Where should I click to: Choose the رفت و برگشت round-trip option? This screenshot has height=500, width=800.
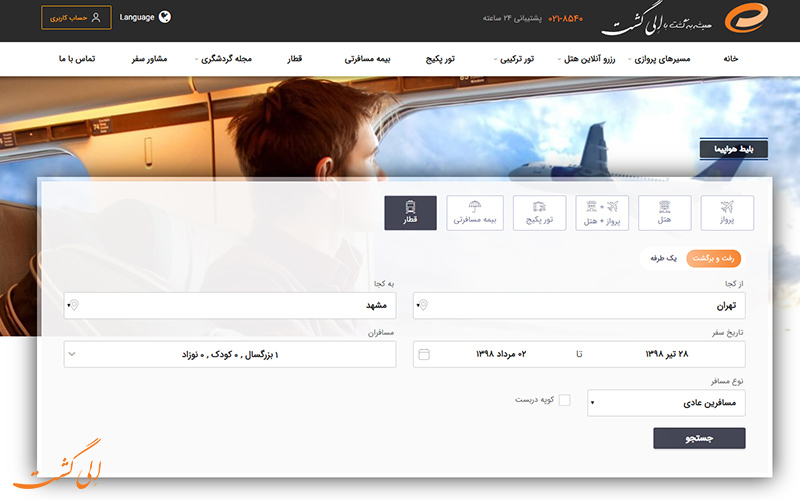pos(713,259)
